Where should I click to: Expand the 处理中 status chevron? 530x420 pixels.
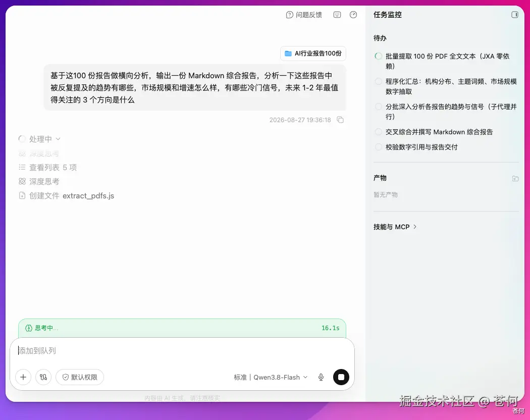pos(58,139)
